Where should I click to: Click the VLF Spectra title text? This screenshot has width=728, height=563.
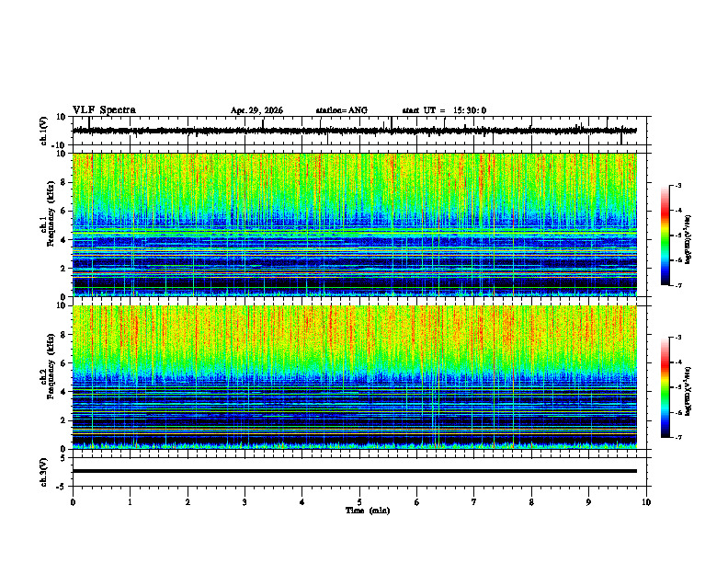[104, 110]
